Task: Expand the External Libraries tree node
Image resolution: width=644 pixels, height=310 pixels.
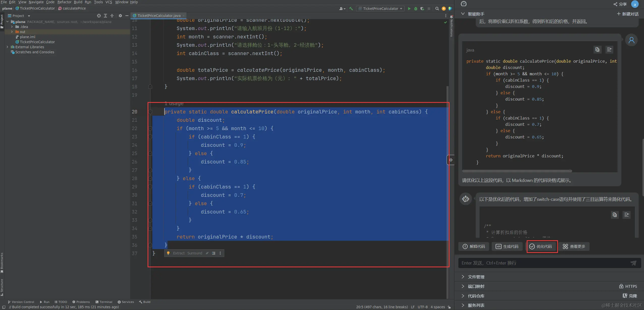Action: tap(7, 47)
